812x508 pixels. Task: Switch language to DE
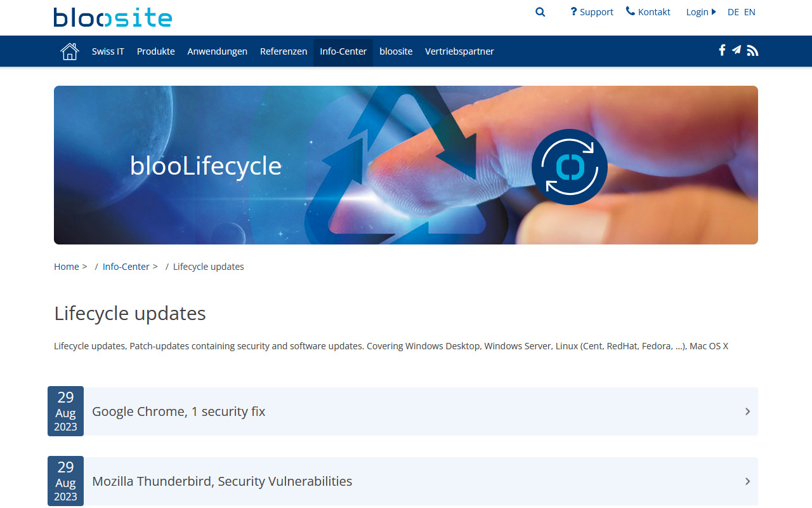coord(733,12)
